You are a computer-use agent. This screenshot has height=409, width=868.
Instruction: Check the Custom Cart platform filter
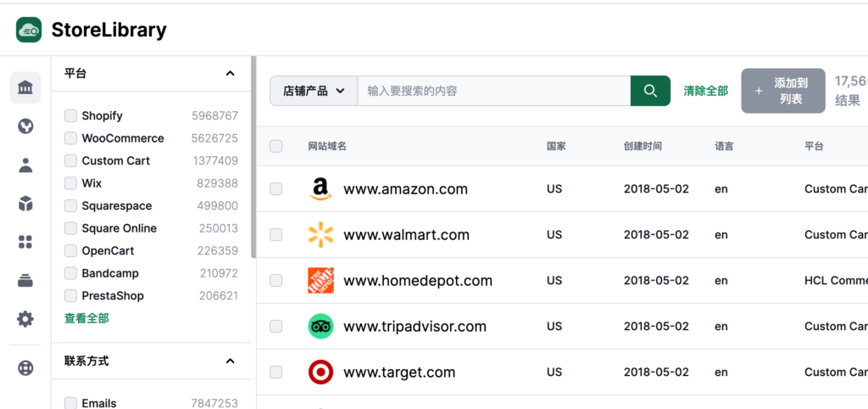pos(70,160)
